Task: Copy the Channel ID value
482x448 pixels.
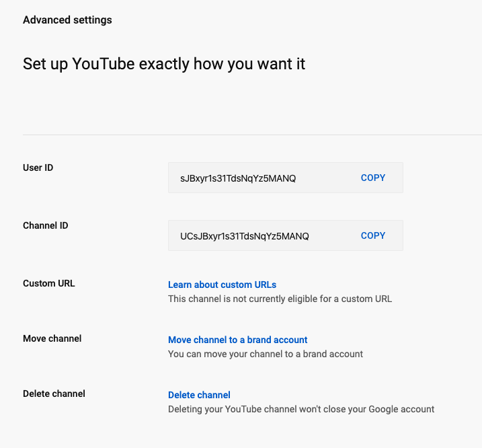Action: click(373, 235)
